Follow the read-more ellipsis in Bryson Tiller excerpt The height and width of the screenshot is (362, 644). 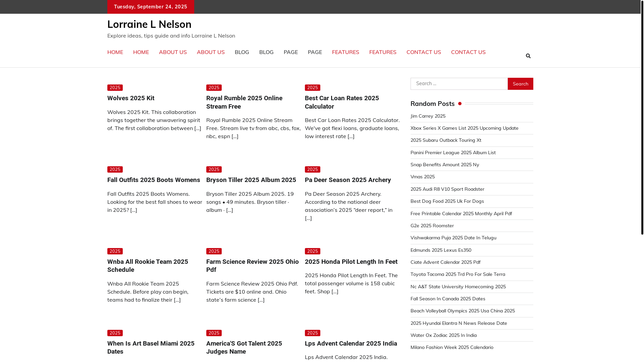point(229,210)
